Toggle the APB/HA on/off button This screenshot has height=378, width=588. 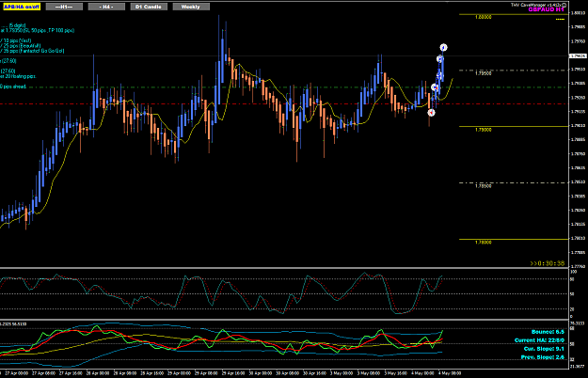point(22,7)
